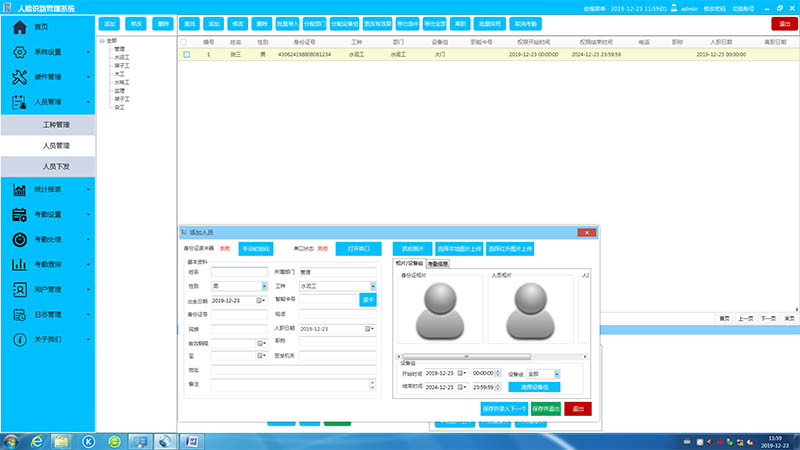This screenshot has width=800, height=450.
Task: Click the 备注 field scroll arrows
Action: coord(372,385)
